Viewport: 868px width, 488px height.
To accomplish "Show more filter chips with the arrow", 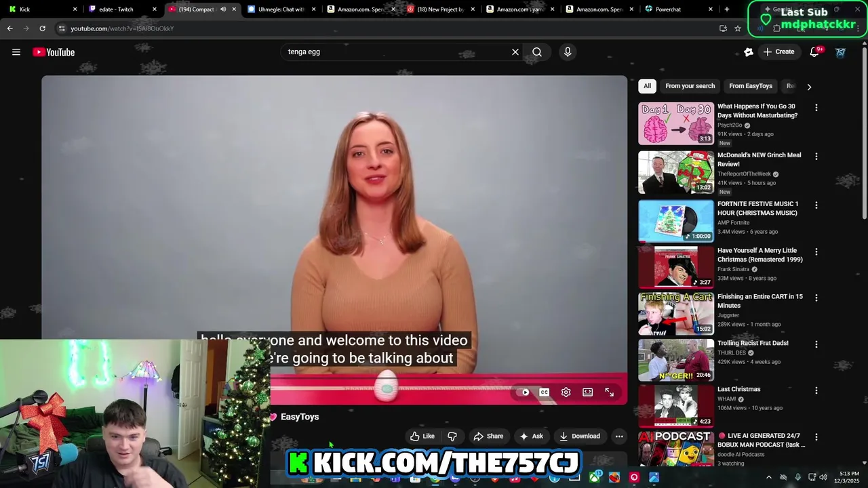I will pyautogui.click(x=809, y=87).
